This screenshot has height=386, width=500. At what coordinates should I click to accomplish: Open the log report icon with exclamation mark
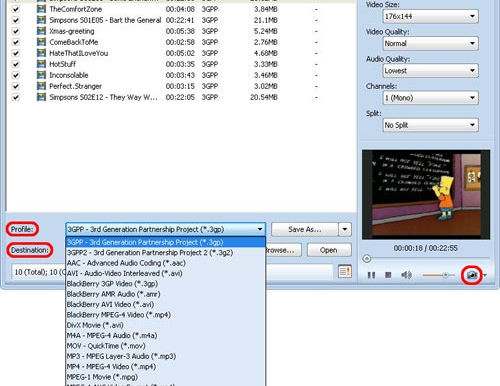(344, 272)
